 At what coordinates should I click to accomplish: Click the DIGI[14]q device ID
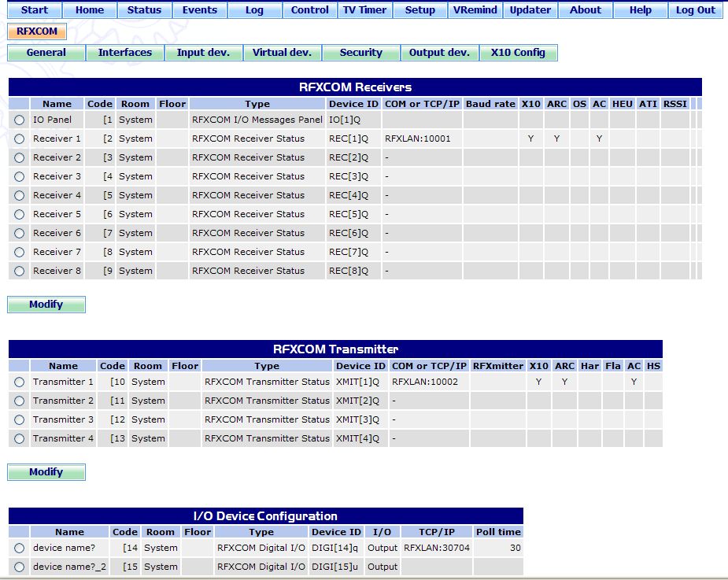point(334,548)
